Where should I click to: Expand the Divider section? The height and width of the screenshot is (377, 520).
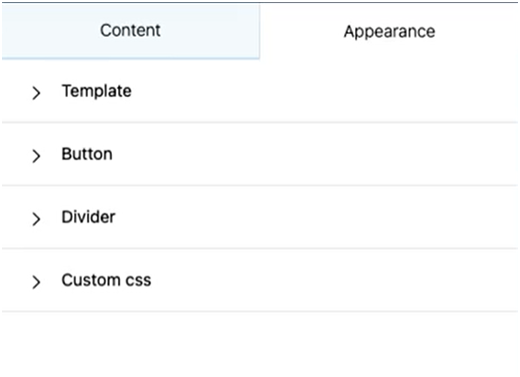tap(260, 217)
